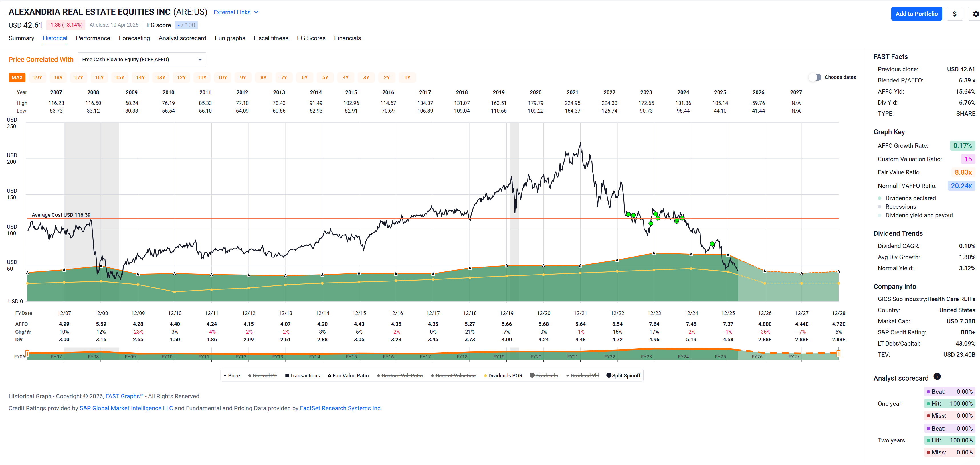
Task: Open Free Cash Flow to Equity dropdown
Action: (142, 60)
